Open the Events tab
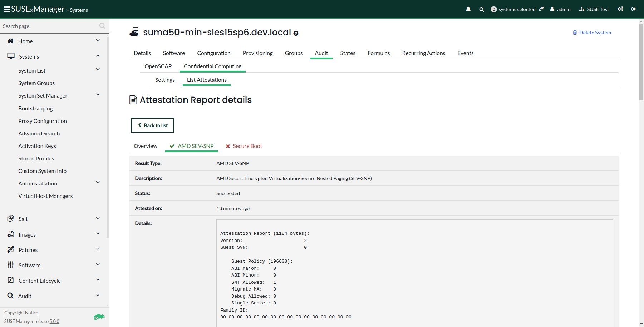The image size is (644, 327). [465, 53]
